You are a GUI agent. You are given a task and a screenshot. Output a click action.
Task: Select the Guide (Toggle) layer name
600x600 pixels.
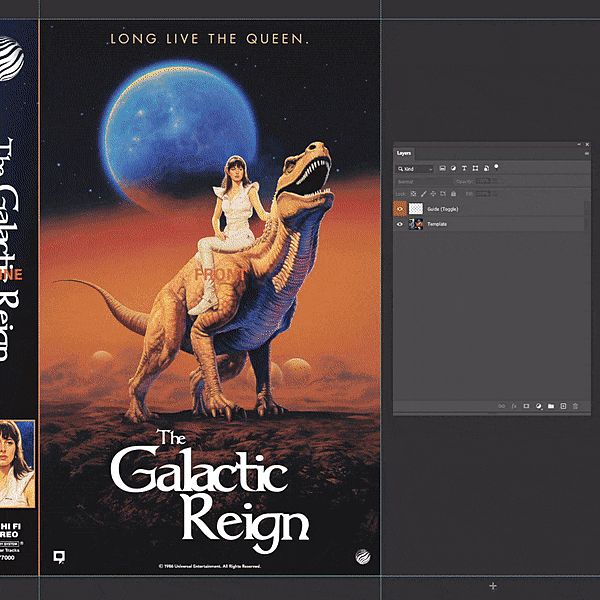coord(443,209)
